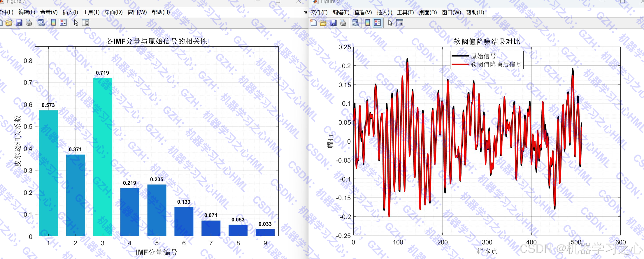
Task: Select bar for IMF 5 (0.235)
Action: click(157, 210)
